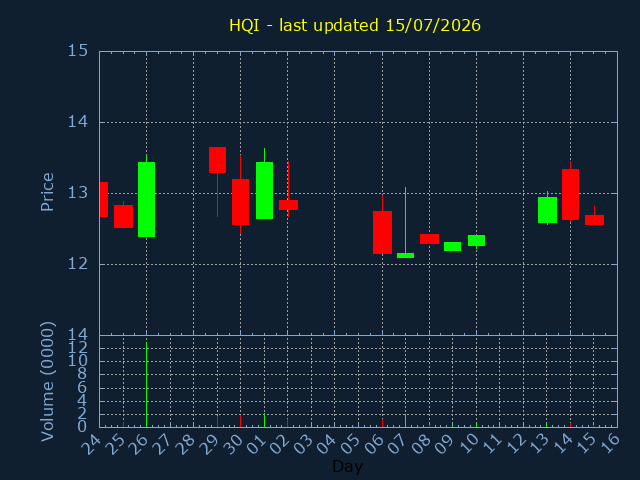640x480 pixels.
Task: Select day label 09 on x-axis
Action: pyautogui.click(x=446, y=444)
